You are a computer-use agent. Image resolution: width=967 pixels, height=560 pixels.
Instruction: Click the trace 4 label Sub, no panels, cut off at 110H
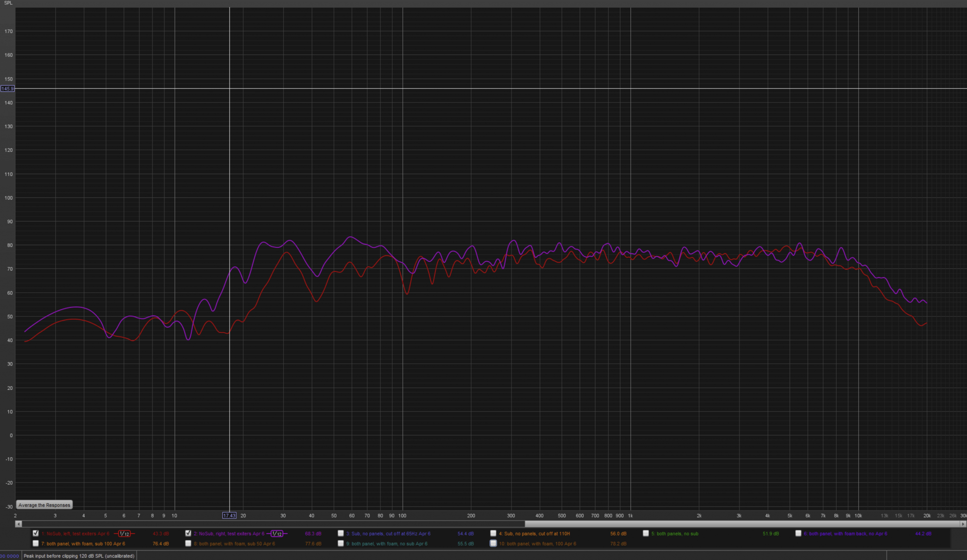point(534,534)
